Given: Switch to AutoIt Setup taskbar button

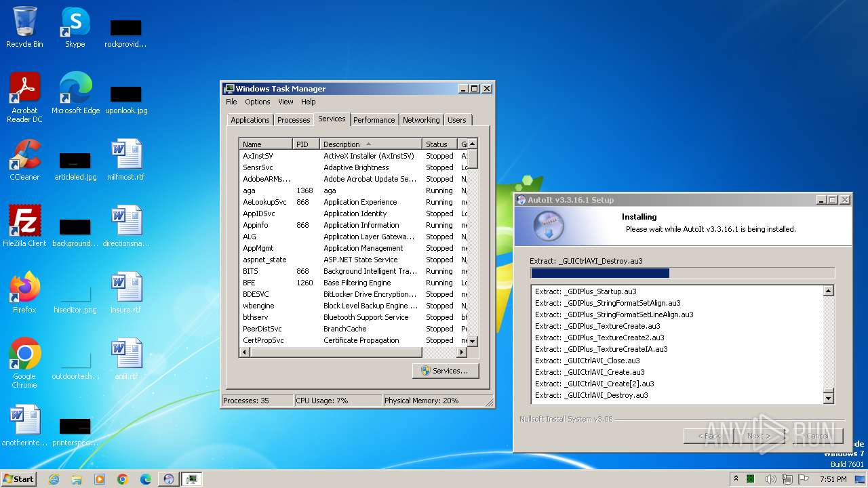Looking at the screenshot, I should click(168, 479).
